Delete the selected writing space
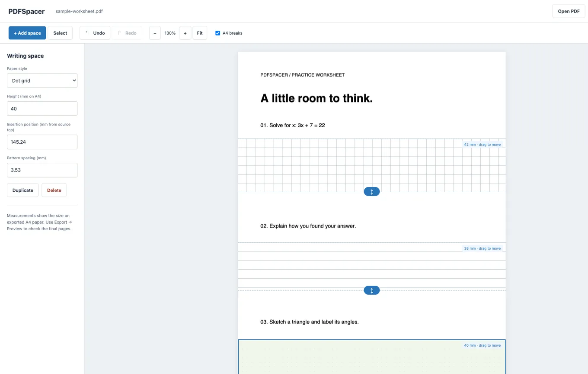The width and height of the screenshot is (588, 374). pos(54,190)
